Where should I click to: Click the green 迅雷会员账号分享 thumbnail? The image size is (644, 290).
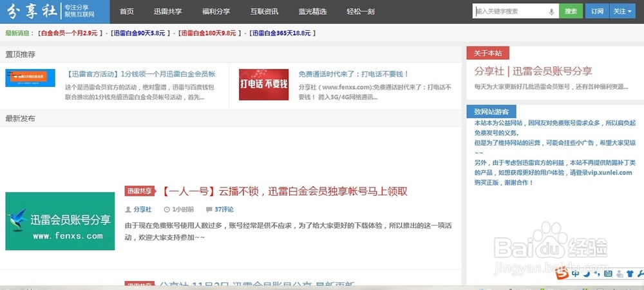click(x=60, y=221)
